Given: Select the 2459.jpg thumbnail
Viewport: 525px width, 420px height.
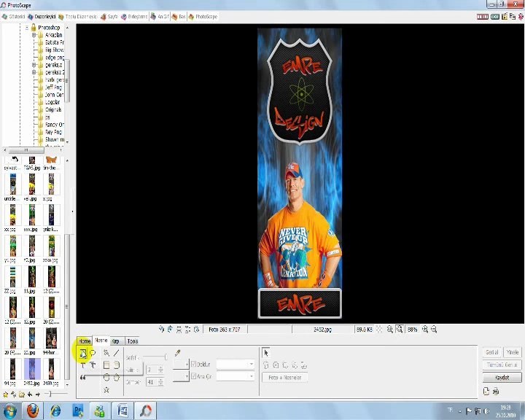Looking at the screenshot, I should (x=51, y=372).
